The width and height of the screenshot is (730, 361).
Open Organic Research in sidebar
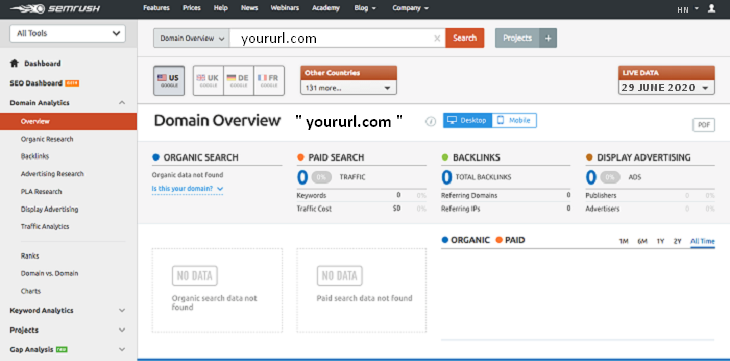point(47,139)
